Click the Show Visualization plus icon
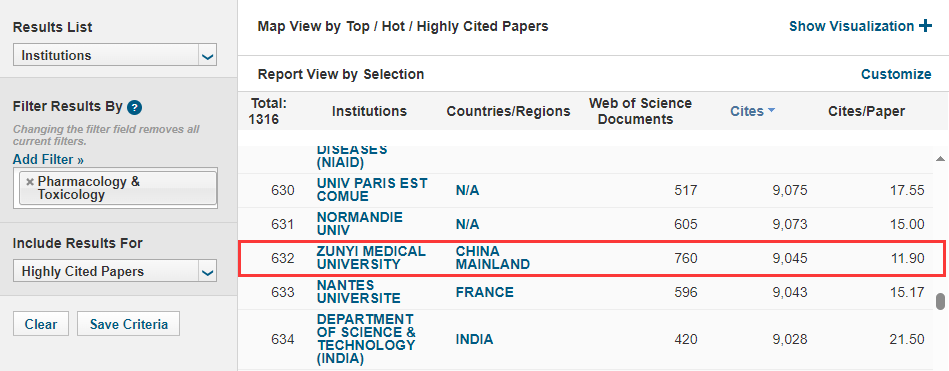The height and width of the screenshot is (371, 949). tap(925, 26)
